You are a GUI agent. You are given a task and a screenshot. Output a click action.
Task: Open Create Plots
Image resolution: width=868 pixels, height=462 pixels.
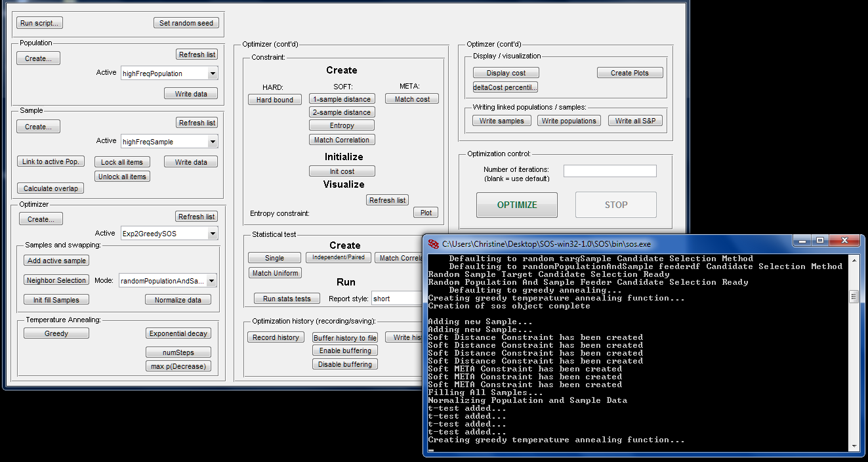click(629, 73)
